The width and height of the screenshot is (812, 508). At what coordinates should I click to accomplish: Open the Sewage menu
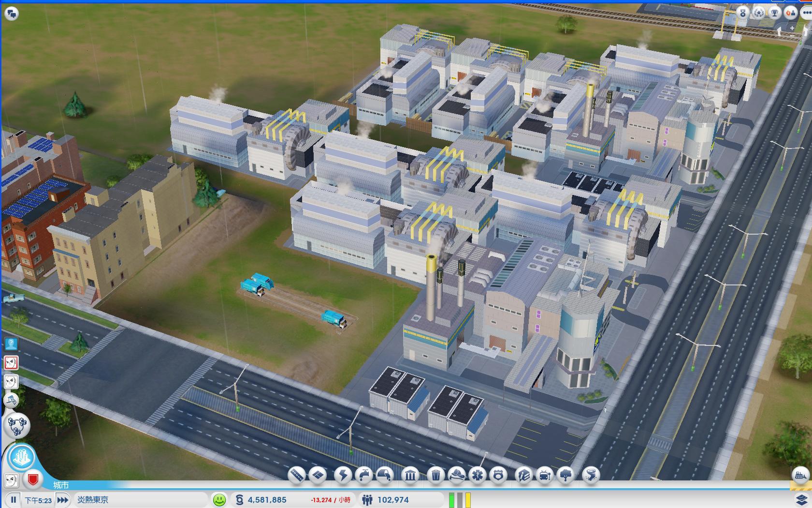coord(384,475)
